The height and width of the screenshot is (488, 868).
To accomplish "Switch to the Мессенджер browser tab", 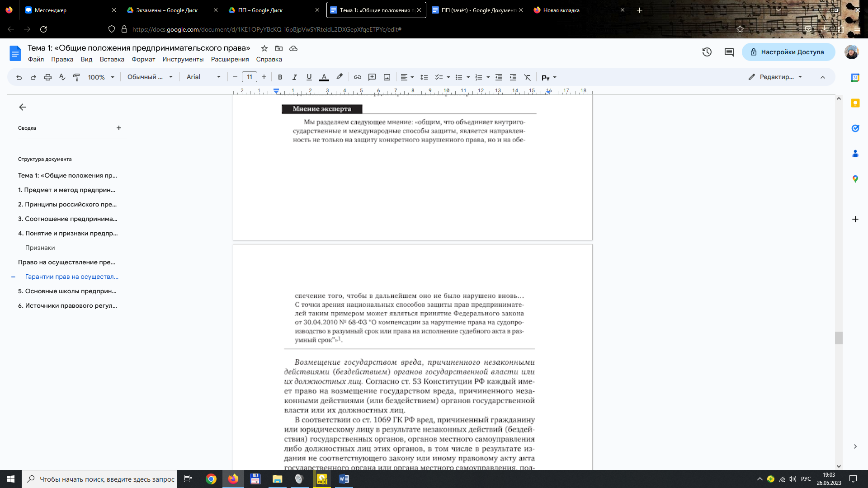I will click(71, 10).
